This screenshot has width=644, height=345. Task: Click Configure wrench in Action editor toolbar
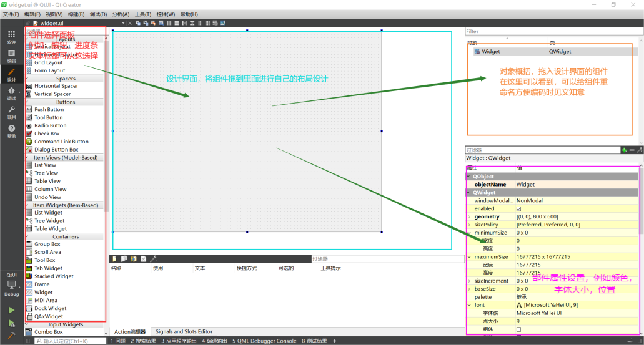click(x=153, y=259)
